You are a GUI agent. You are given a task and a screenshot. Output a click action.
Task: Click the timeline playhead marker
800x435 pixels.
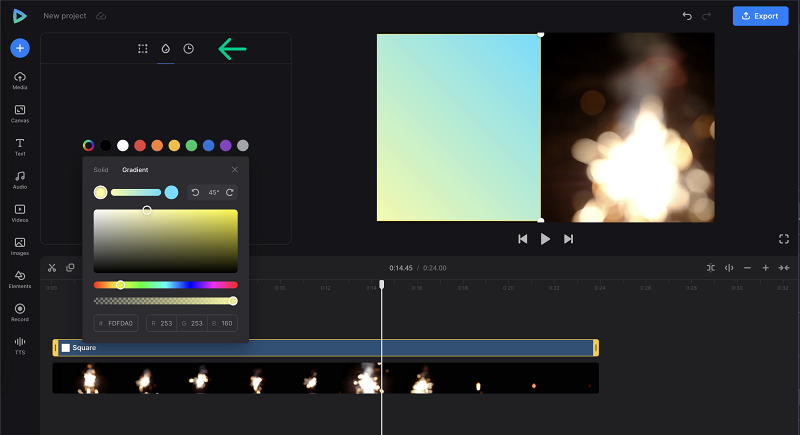382,284
